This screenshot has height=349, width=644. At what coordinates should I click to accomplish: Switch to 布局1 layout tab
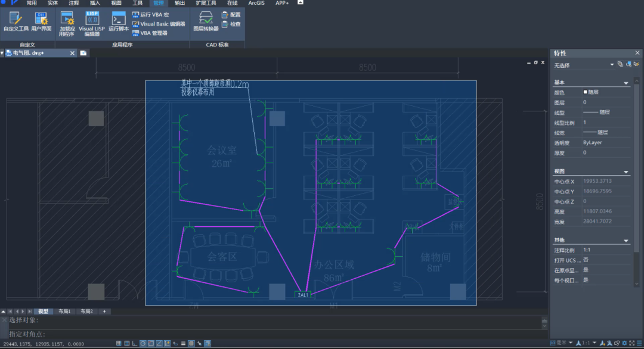[64, 311]
